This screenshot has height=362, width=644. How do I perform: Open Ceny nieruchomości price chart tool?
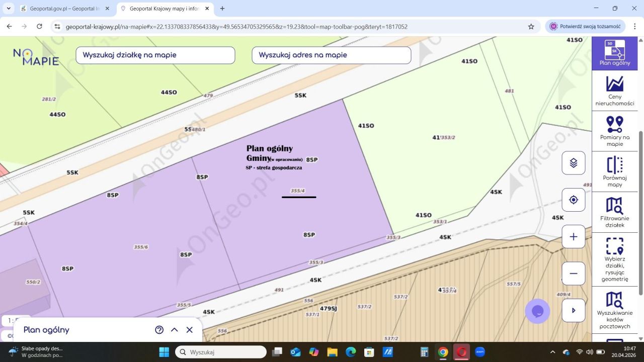(x=614, y=91)
